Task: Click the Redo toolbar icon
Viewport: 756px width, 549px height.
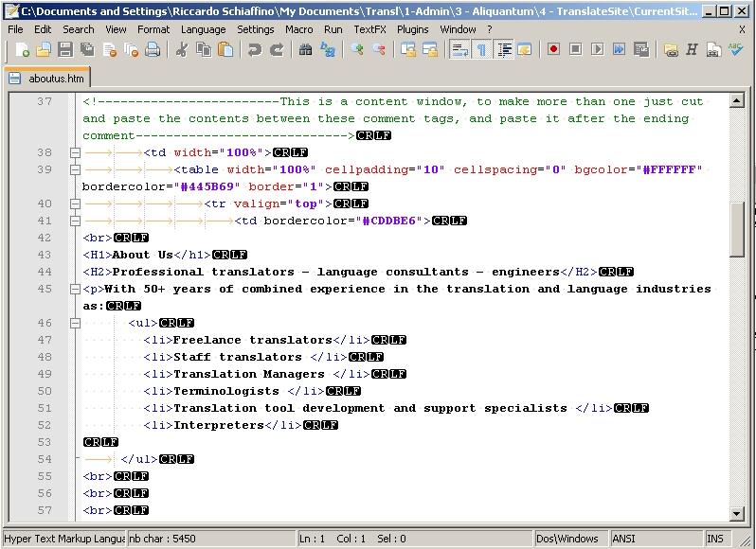Action: (x=277, y=49)
